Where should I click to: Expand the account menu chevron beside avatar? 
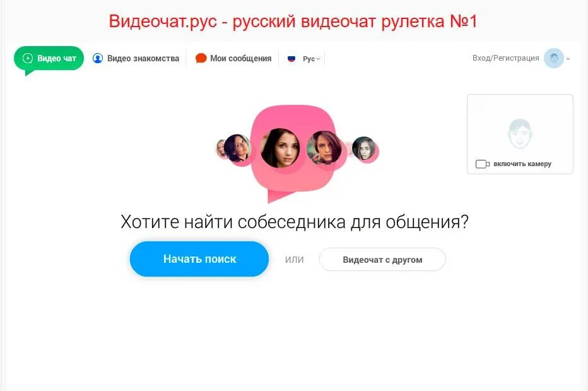568,59
